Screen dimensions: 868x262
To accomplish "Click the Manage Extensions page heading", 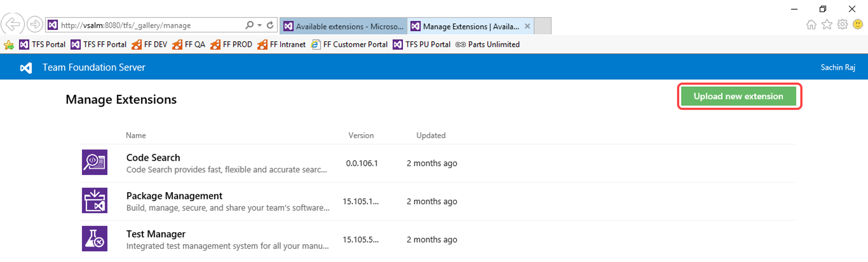I will (121, 99).
